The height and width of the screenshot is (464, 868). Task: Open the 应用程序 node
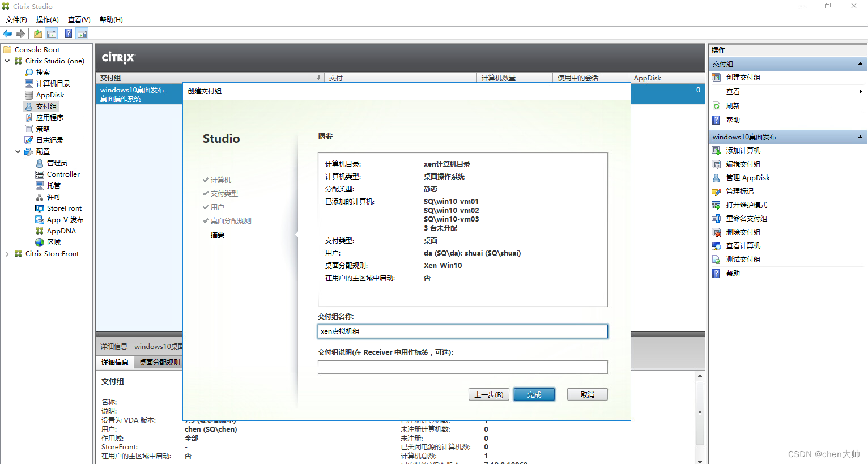(49, 118)
